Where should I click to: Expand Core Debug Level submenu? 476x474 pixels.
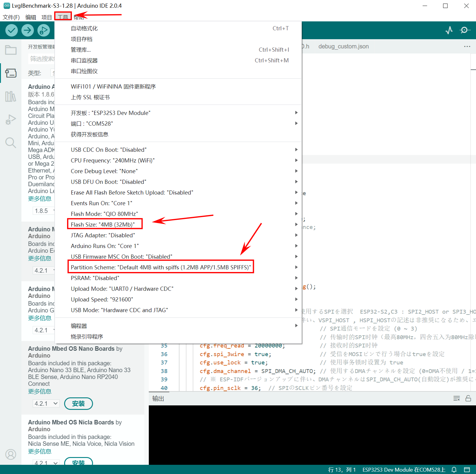(x=178, y=171)
